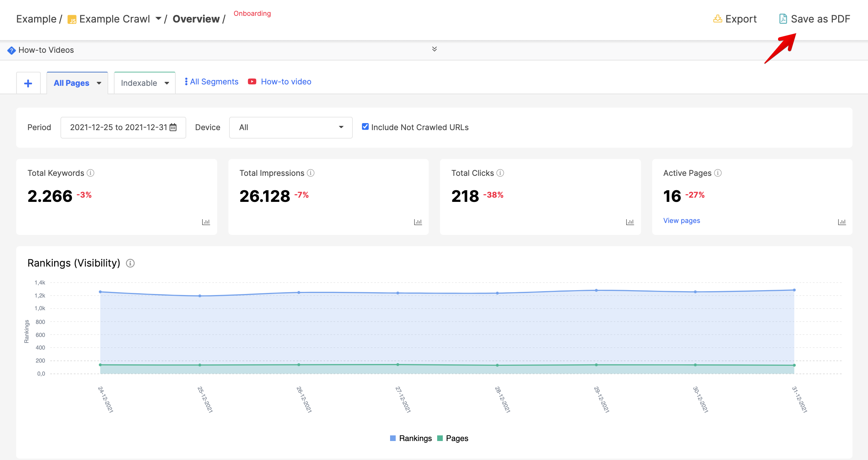Toggle the Rankings series in the legend
The width and height of the screenshot is (868, 460).
(411, 438)
